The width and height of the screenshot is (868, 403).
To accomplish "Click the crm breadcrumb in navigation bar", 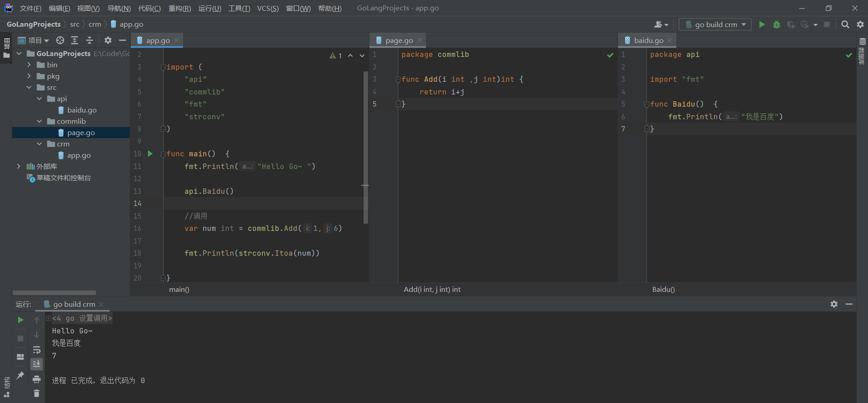I will pos(95,24).
